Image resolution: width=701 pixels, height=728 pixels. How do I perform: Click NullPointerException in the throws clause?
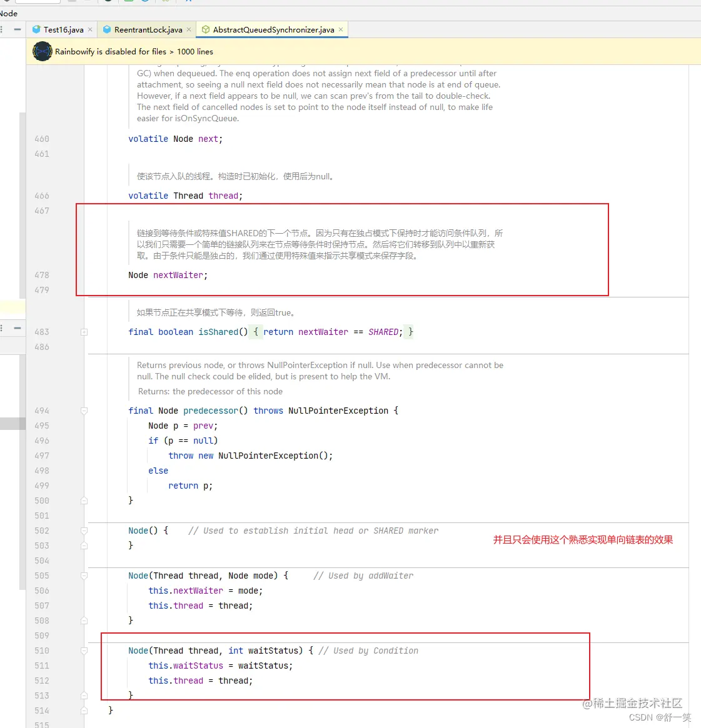pos(338,411)
